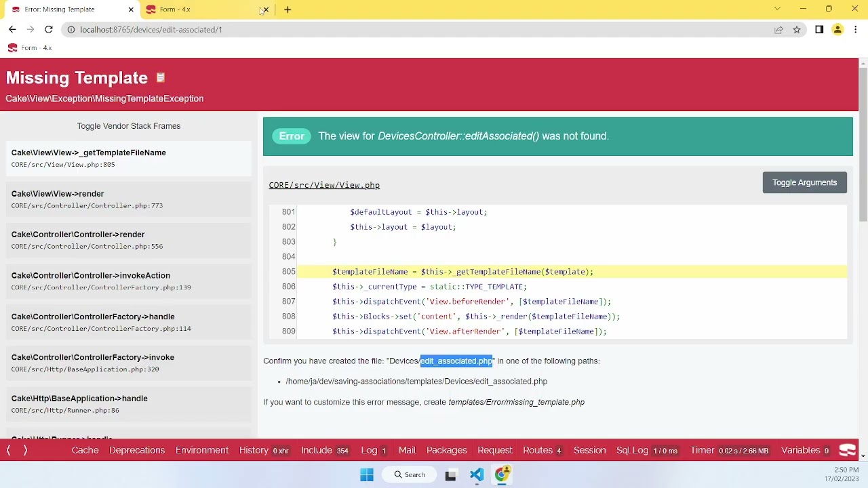This screenshot has height=488, width=868.
Task: Click the Toggle Arguments button
Action: (804, 182)
